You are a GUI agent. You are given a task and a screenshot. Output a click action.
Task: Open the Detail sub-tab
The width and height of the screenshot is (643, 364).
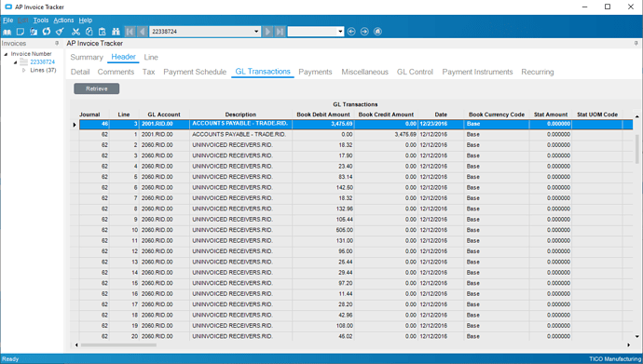pyautogui.click(x=80, y=72)
